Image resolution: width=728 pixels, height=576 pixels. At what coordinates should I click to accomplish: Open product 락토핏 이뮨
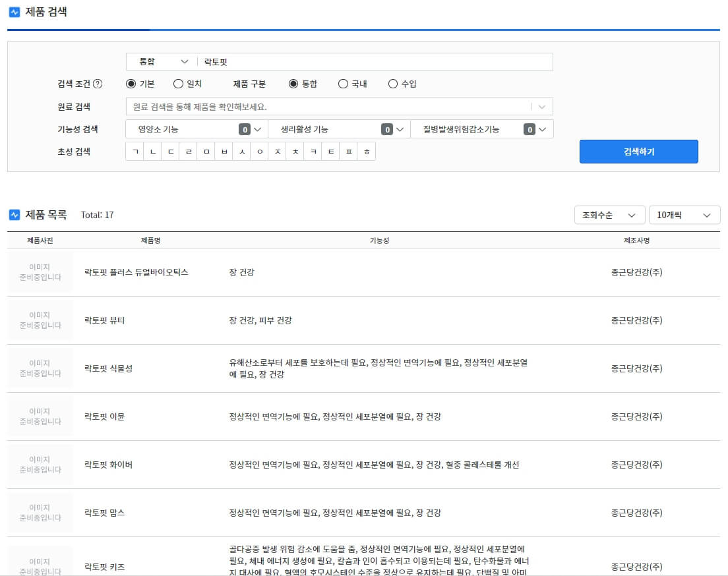click(104, 417)
